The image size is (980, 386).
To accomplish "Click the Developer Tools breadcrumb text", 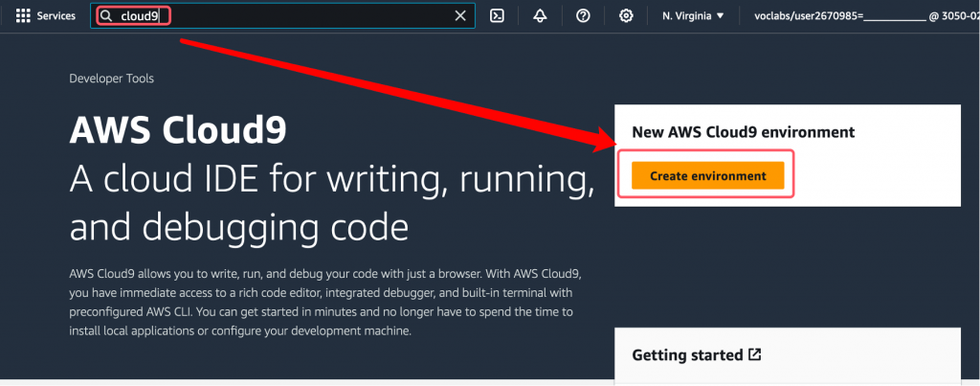I will [x=111, y=79].
